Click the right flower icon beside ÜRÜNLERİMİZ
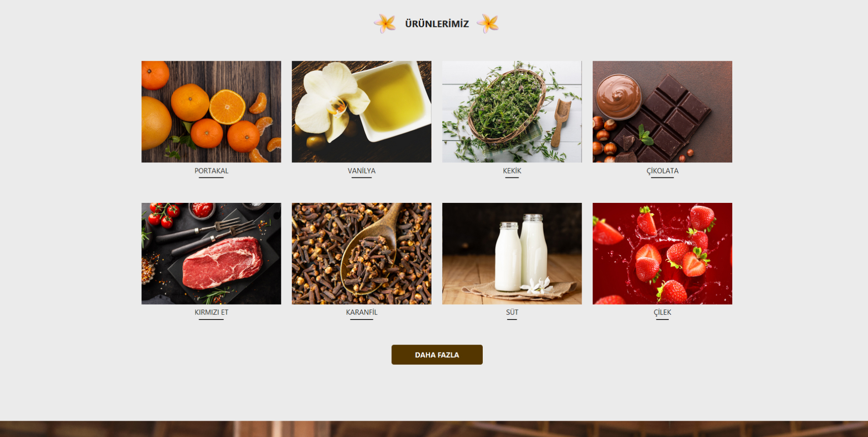The width and height of the screenshot is (868, 437). pyautogui.click(x=488, y=23)
